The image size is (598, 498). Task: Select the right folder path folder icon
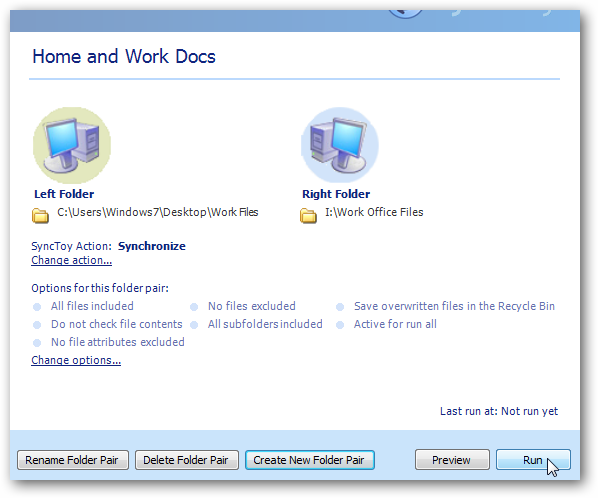pyautogui.click(x=308, y=215)
